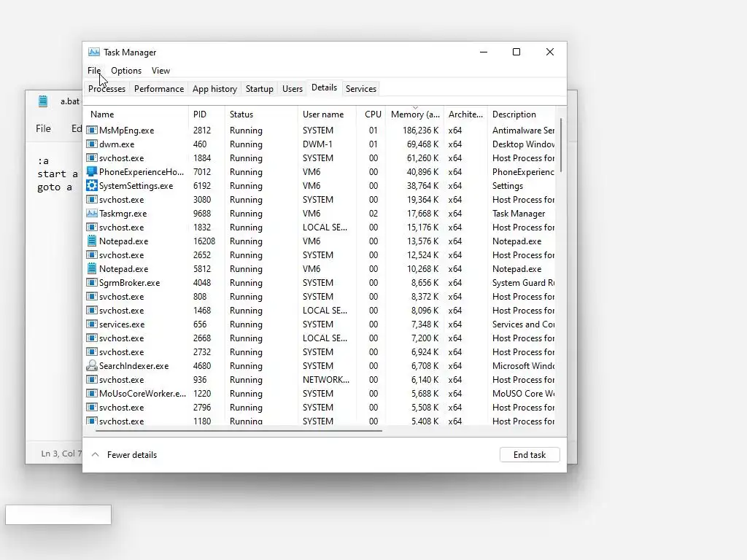Click 'System Guard R' description text
Viewport: 747px width, 560px height.
click(523, 282)
